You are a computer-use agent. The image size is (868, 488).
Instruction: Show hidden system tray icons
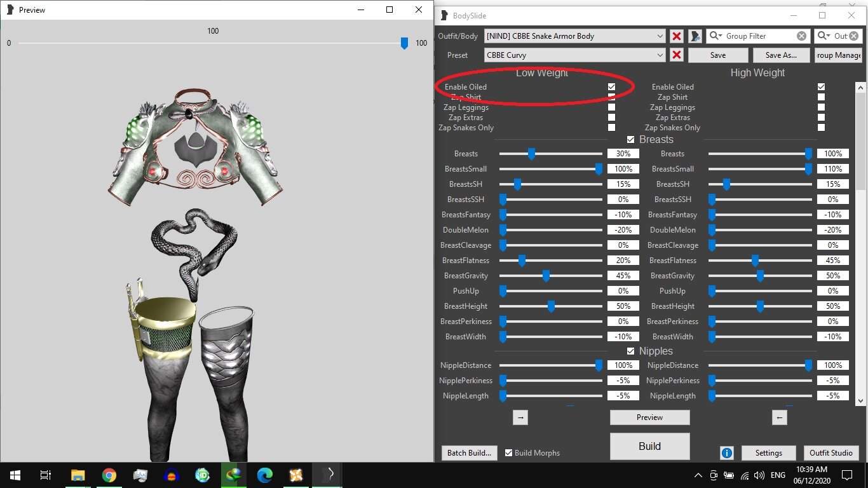[698, 475]
